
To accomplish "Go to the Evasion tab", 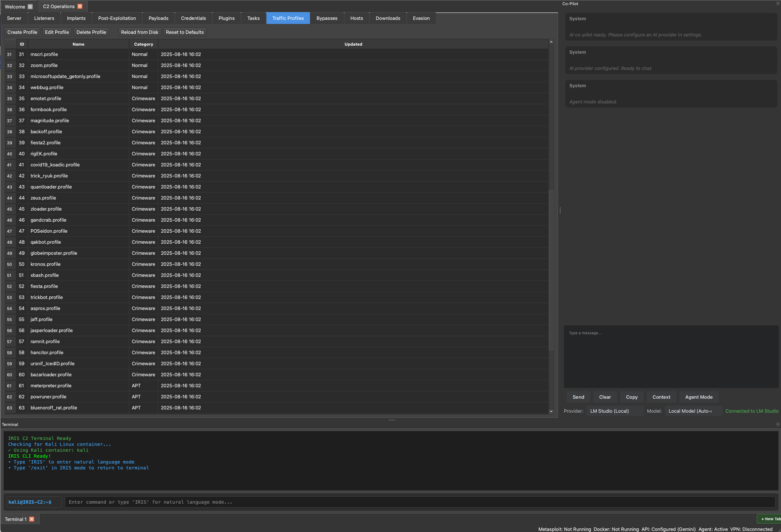I will coord(421,18).
